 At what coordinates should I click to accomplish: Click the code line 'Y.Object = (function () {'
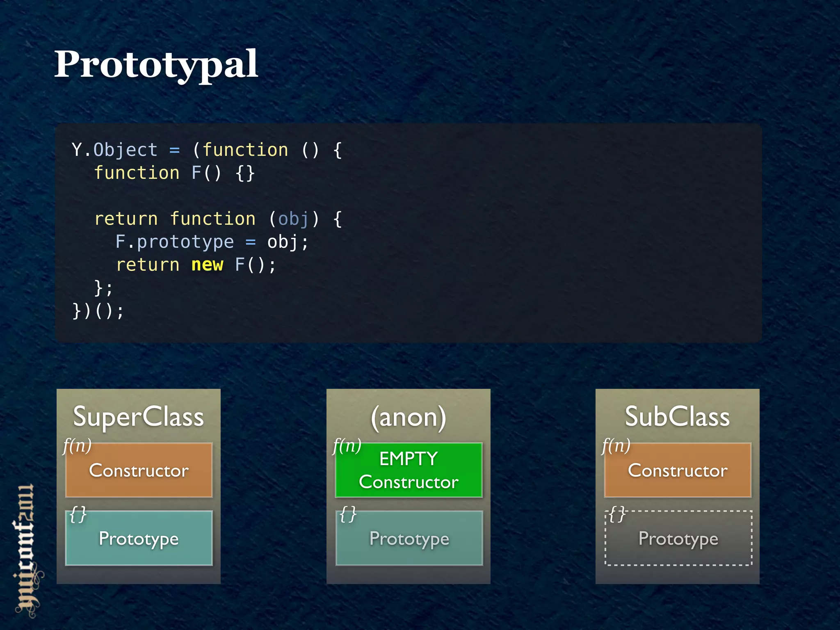(x=207, y=150)
